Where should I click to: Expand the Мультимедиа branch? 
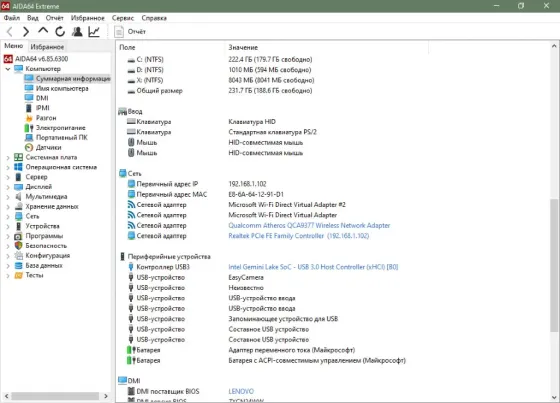click(x=8, y=196)
